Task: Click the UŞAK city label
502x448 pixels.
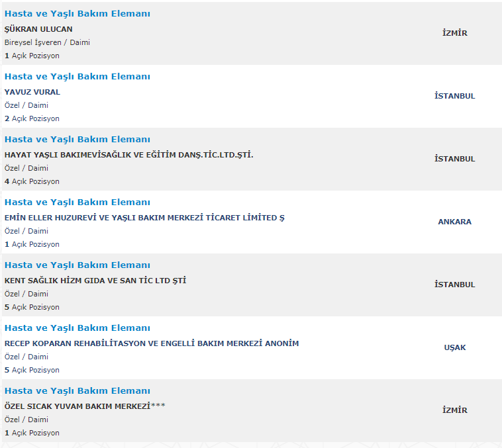Action: 455,347
